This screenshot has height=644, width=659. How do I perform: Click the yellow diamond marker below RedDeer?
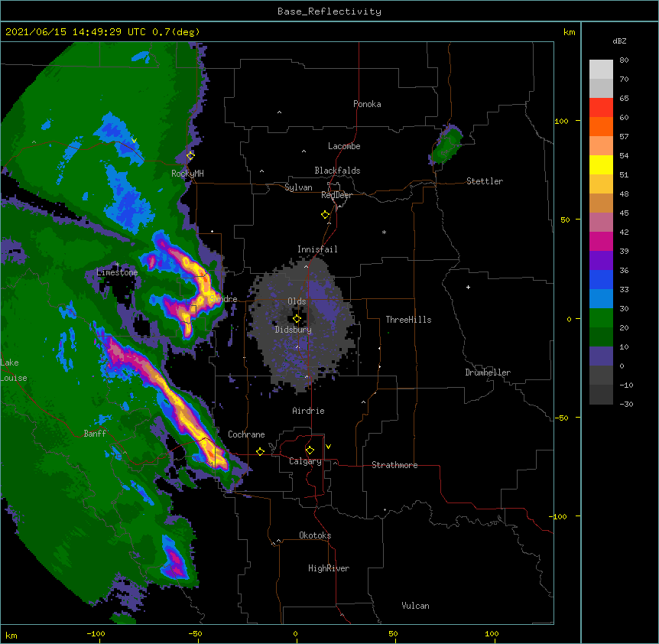tap(325, 215)
